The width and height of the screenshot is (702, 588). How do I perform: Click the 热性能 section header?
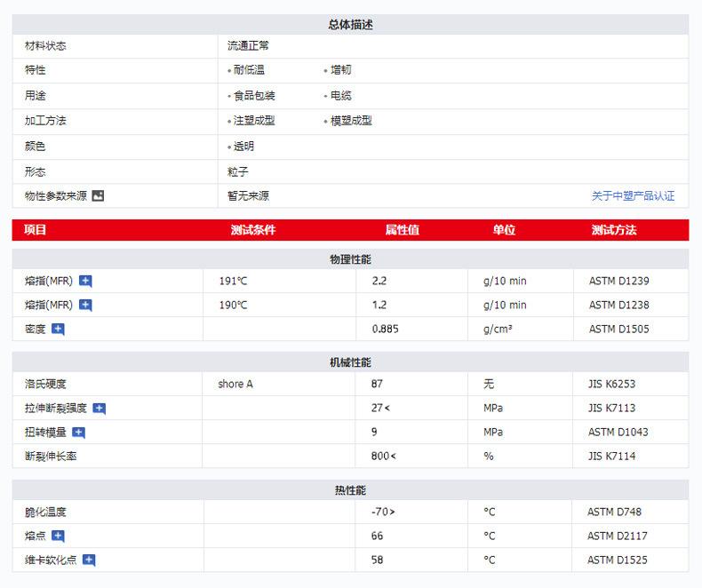[x=350, y=490]
